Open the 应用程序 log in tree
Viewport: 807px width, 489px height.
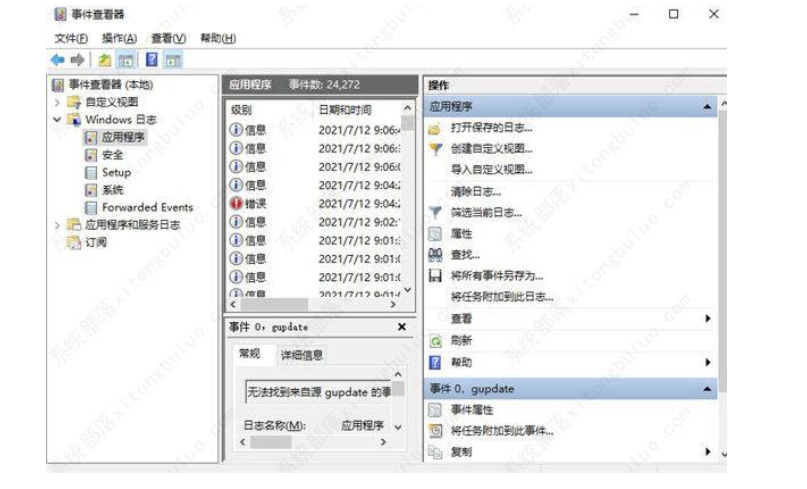[x=123, y=137]
